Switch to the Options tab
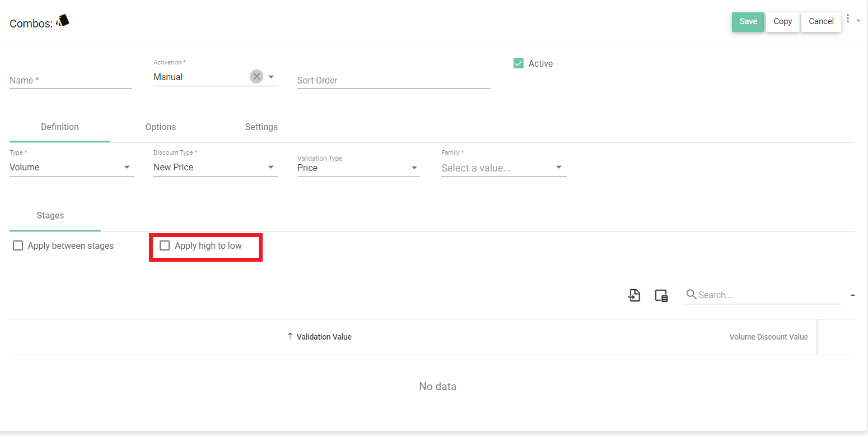Viewport: 868px width, 436px height. (161, 127)
